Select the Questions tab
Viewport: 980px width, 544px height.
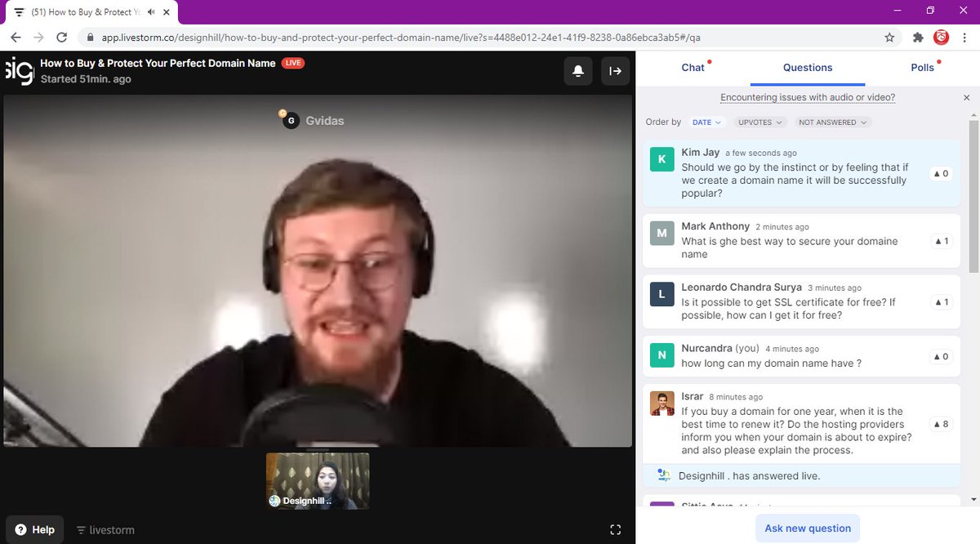click(x=808, y=68)
